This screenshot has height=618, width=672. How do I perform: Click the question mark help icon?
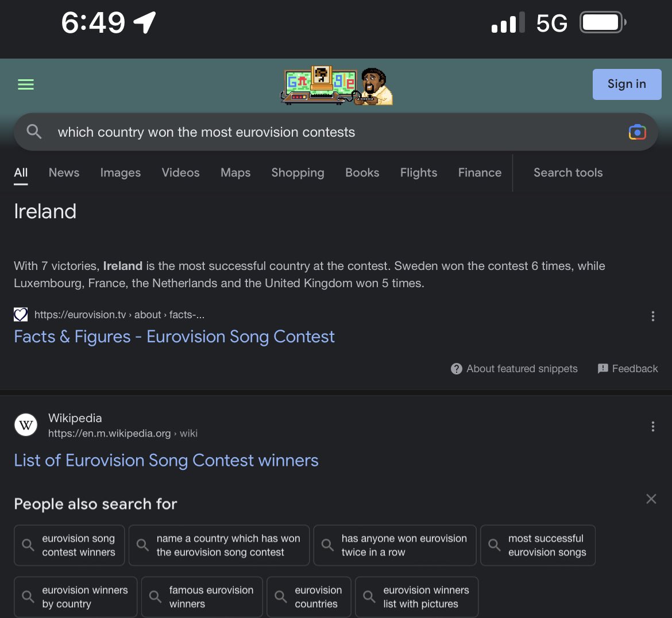(457, 369)
